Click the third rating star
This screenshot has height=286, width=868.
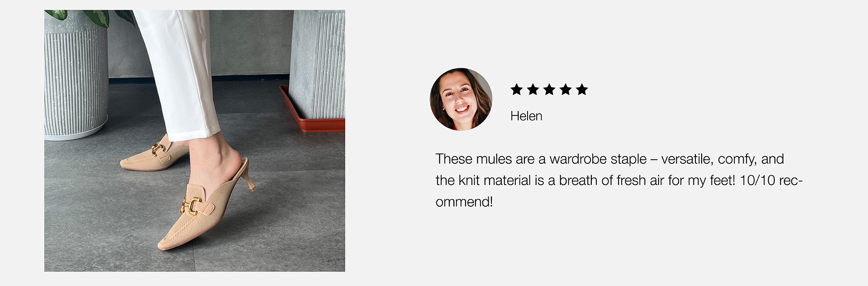click(549, 90)
